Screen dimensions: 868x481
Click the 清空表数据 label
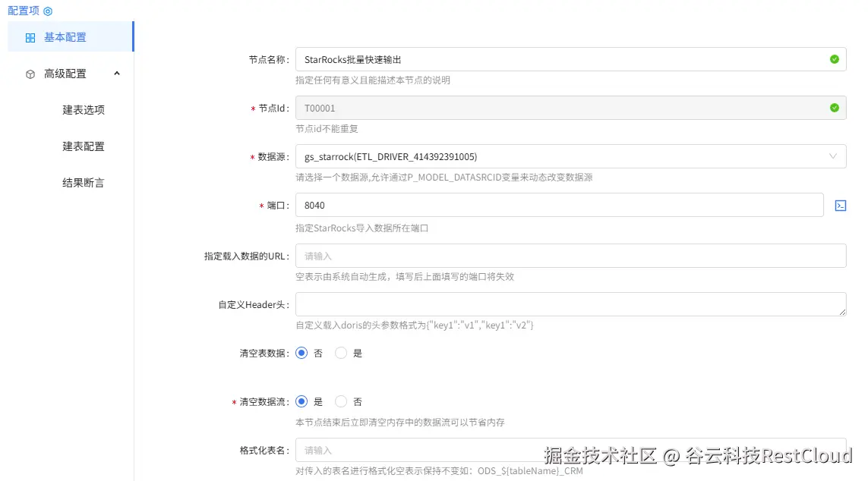[264, 354]
